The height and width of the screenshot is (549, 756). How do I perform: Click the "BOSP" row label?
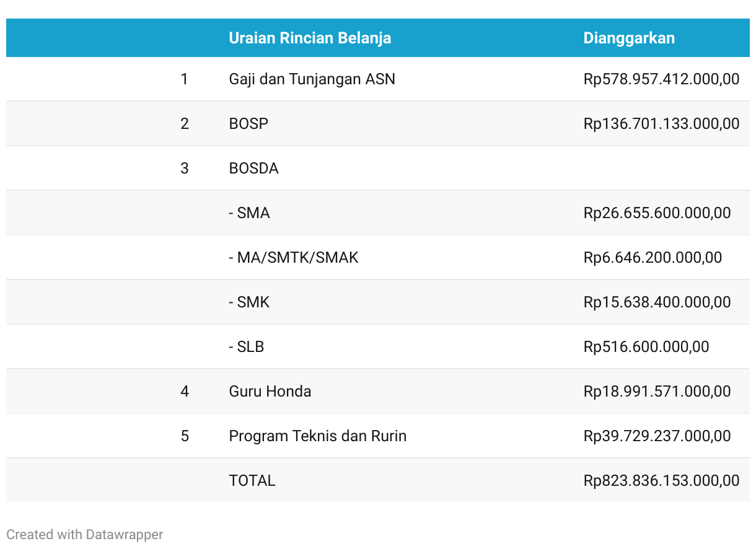[x=248, y=124]
